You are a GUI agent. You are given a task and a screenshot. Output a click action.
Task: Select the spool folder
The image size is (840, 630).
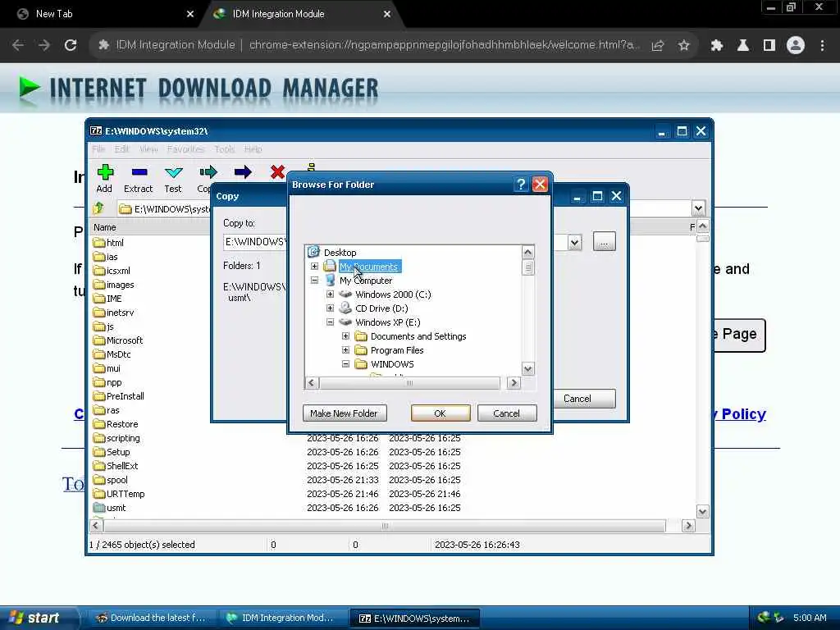click(x=111, y=479)
